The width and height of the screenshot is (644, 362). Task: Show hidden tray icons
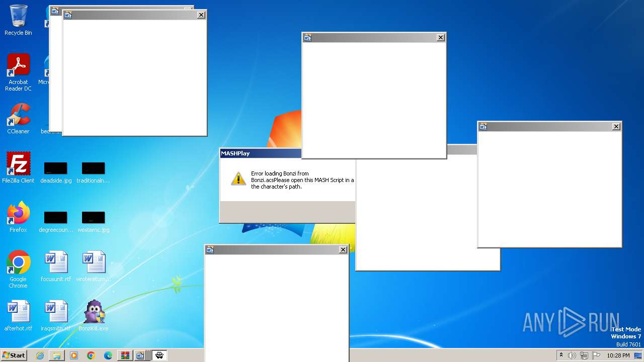click(x=561, y=355)
